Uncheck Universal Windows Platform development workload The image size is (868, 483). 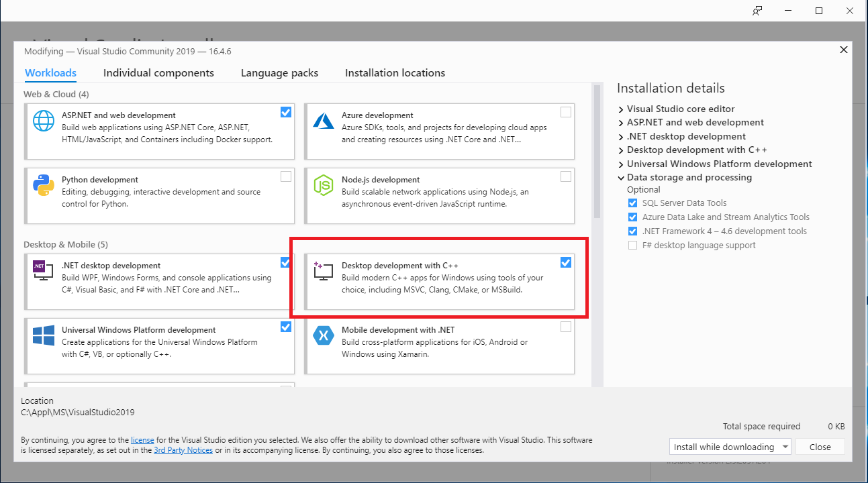click(286, 327)
